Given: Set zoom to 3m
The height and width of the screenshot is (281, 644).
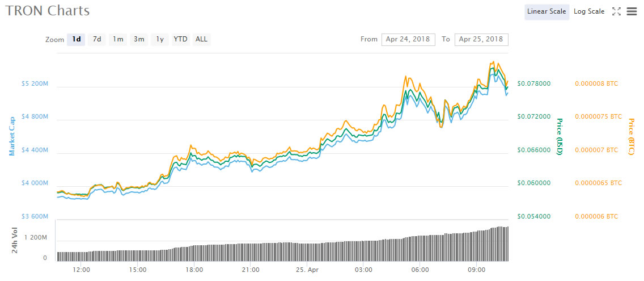Looking at the screenshot, I should coord(139,40).
